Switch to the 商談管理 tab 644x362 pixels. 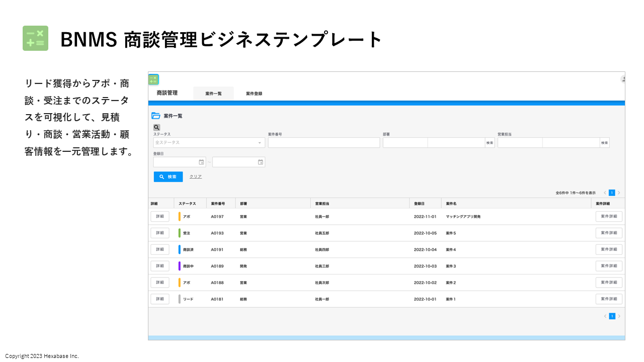167,93
